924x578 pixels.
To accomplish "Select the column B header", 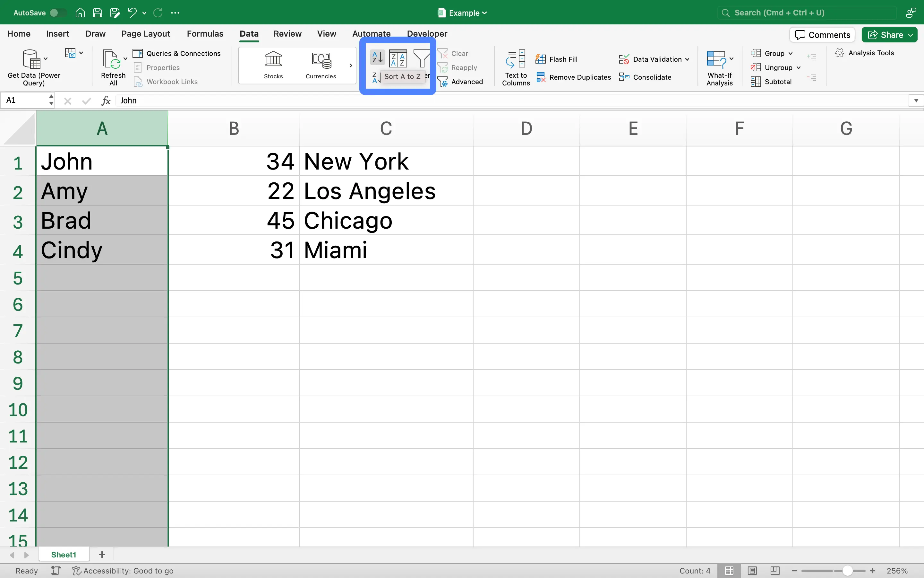I will point(234,128).
